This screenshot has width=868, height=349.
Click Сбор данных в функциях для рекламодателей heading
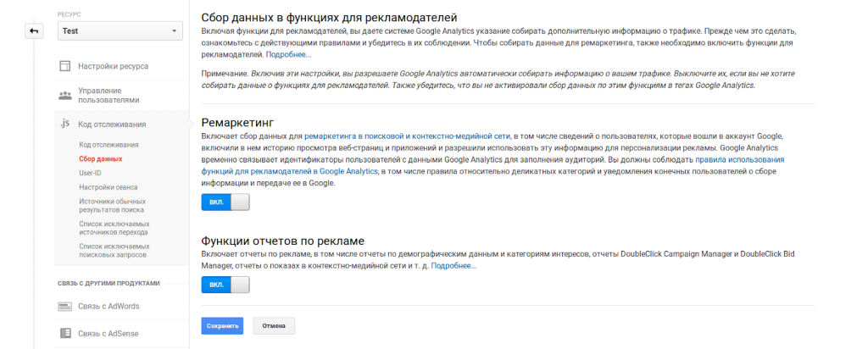point(330,17)
